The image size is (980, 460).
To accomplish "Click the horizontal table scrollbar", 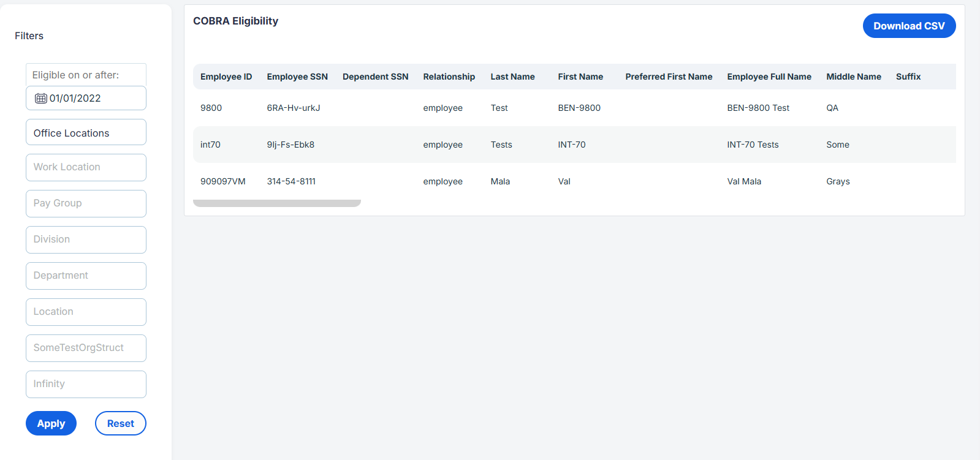I will click(277, 203).
